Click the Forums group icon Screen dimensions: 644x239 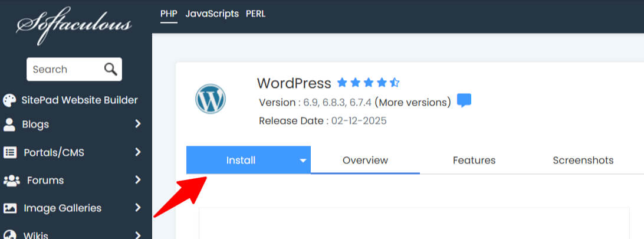(12, 180)
